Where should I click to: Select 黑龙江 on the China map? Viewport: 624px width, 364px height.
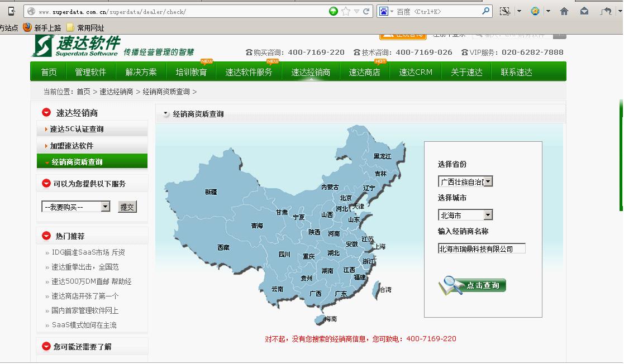[383, 156]
